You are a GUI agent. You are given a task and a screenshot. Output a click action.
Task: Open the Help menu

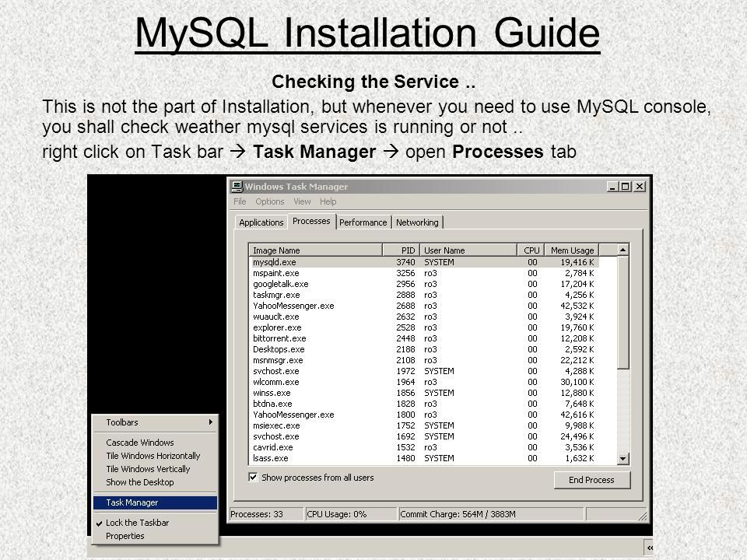(x=328, y=201)
